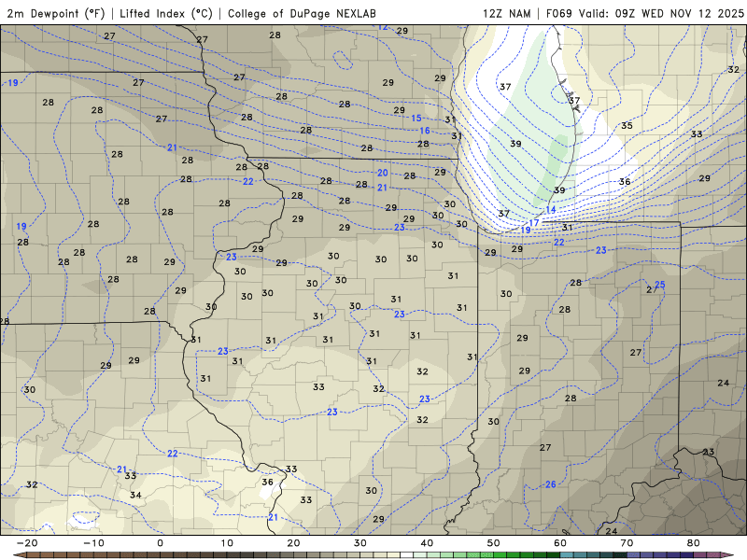Click the black '34' dewpoint value
This screenshot has width=747, height=560.
pyautogui.click(x=135, y=496)
